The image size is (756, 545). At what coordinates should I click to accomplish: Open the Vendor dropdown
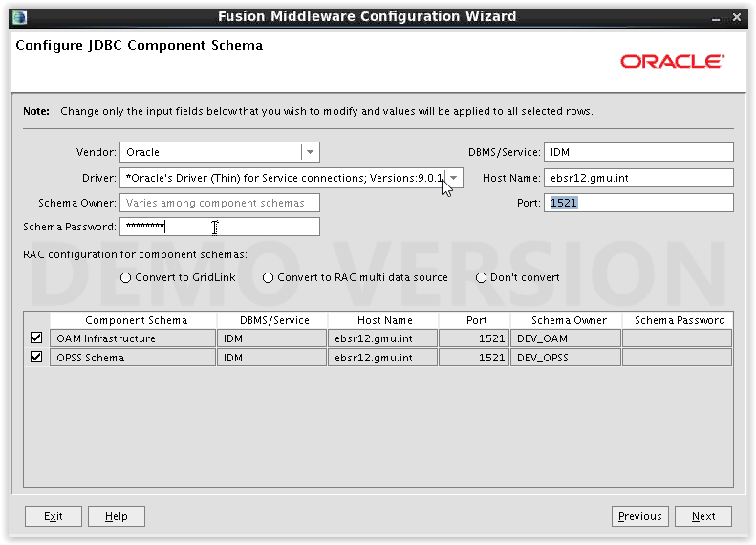(310, 152)
